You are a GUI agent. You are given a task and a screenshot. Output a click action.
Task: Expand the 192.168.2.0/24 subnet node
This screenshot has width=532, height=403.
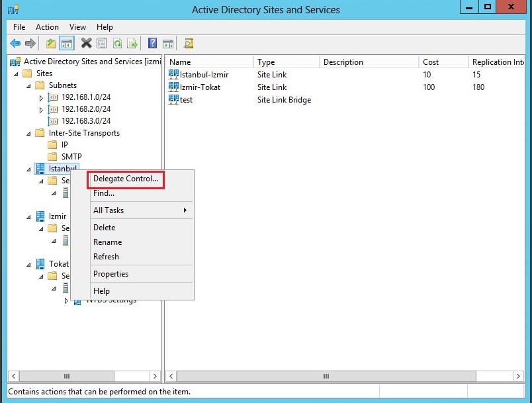[41, 110]
